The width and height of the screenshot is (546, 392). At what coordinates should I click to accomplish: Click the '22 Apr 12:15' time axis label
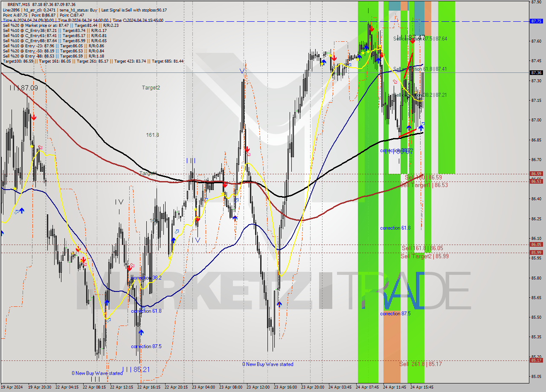pos(122,387)
